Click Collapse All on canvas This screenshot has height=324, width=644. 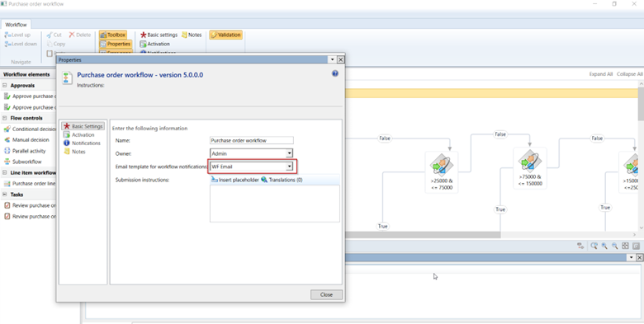tap(630, 74)
